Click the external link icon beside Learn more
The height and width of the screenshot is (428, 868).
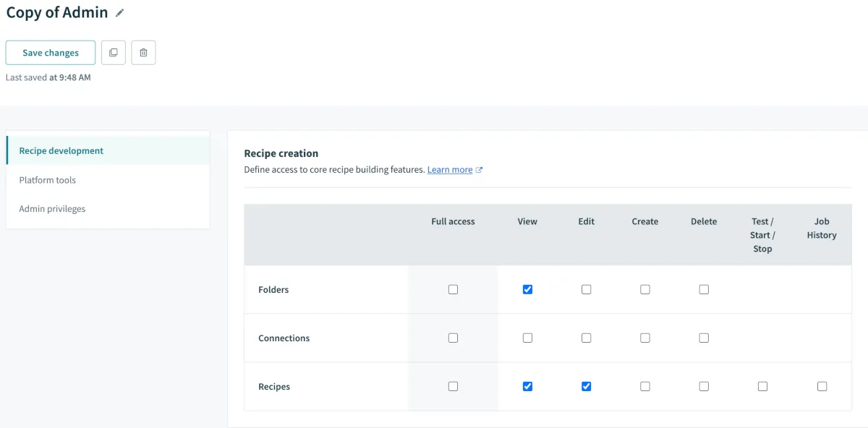[479, 170]
